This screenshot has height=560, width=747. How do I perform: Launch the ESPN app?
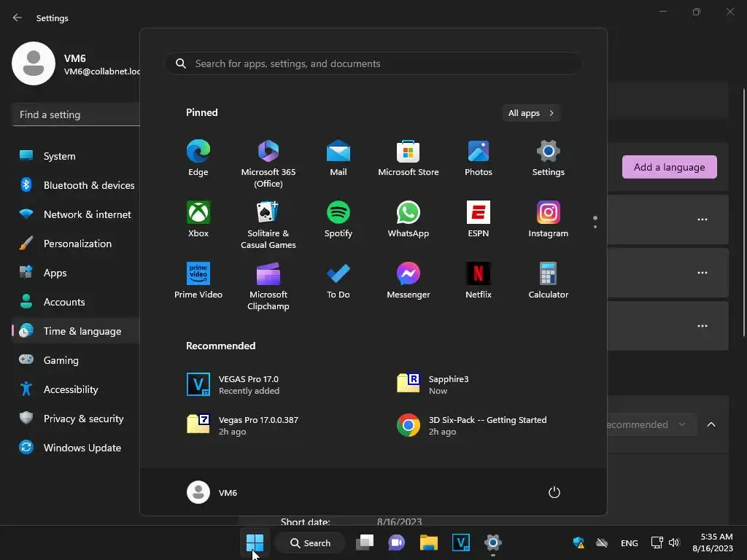point(479,219)
